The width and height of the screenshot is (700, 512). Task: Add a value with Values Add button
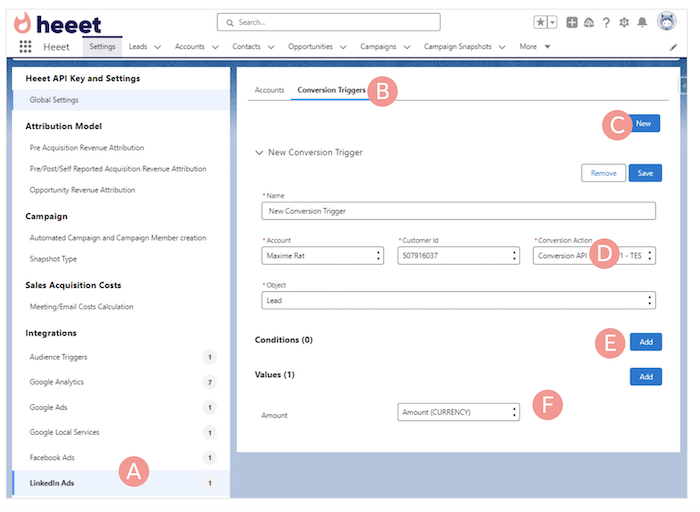[x=646, y=377]
